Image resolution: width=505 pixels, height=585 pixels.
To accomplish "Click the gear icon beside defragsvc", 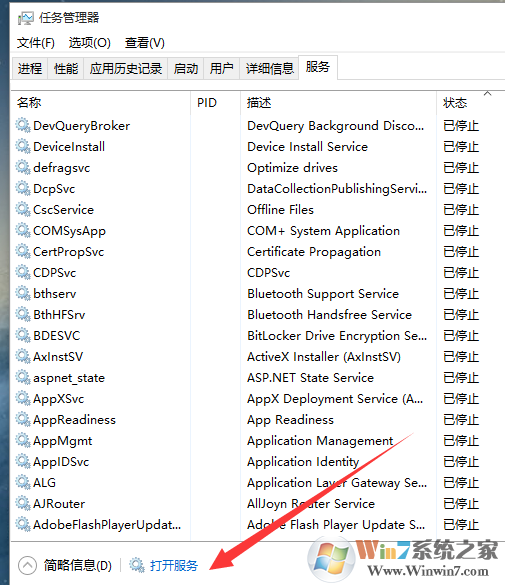I will [23, 168].
